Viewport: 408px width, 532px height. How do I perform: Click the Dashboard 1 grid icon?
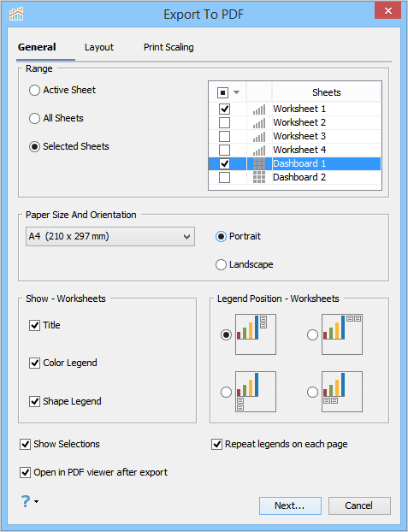point(259,163)
